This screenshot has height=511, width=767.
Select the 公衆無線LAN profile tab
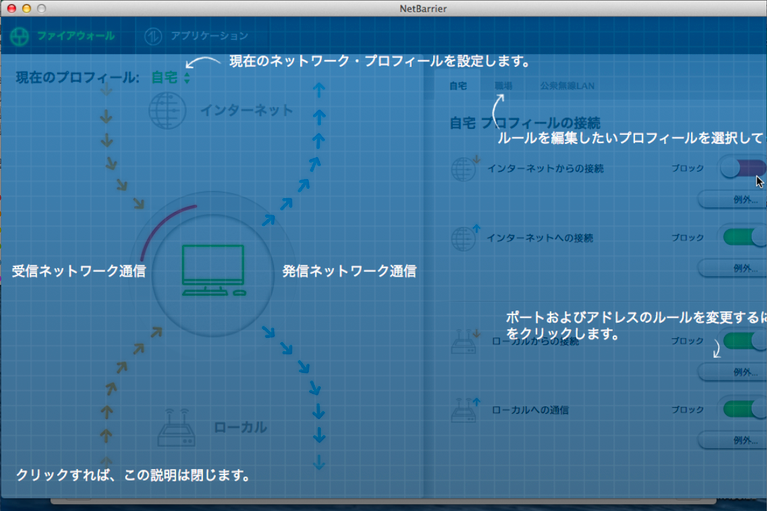pos(567,86)
